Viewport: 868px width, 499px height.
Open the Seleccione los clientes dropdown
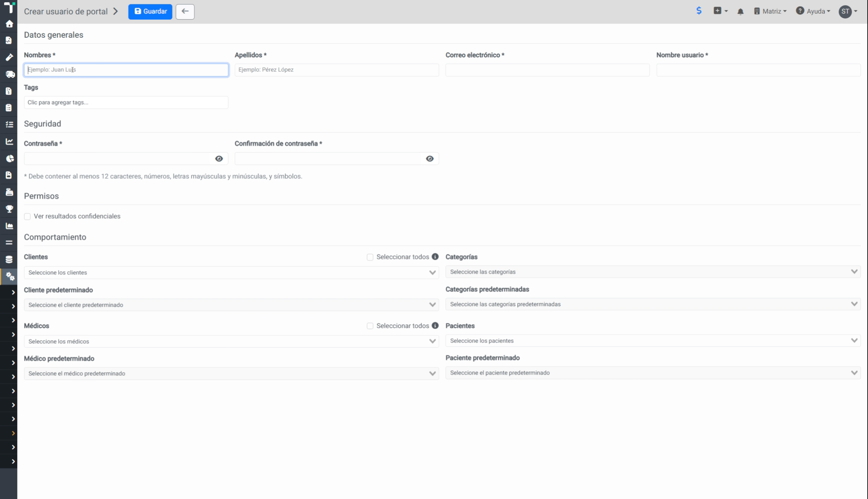coord(231,272)
